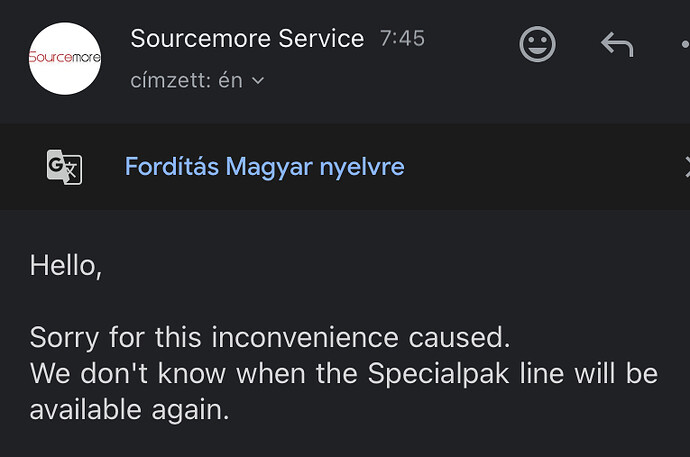Click the 7:45 message timestamp
The height and width of the screenshot is (457, 690).
[402, 40]
